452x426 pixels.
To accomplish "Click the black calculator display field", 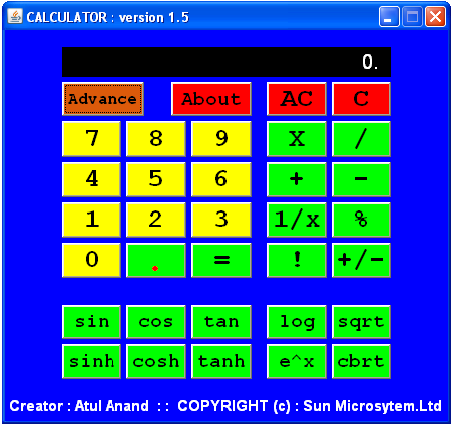I will point(226,62).
